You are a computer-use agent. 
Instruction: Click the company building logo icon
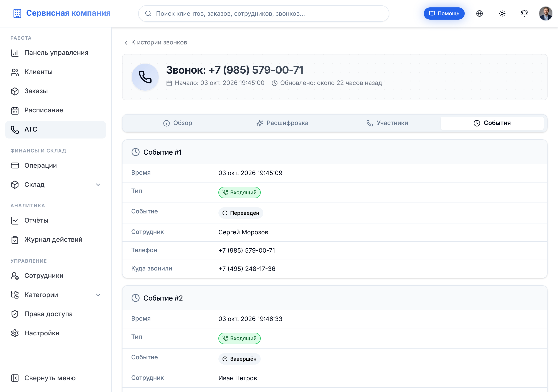17,13
